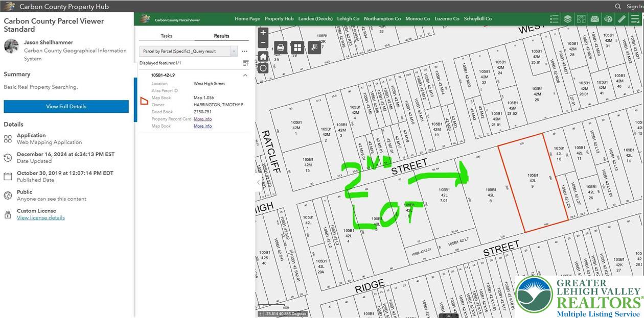Image resolution: width=644 pixels, height=318 pixels.
Task: Open the View license details link
Action: point(41,217)
